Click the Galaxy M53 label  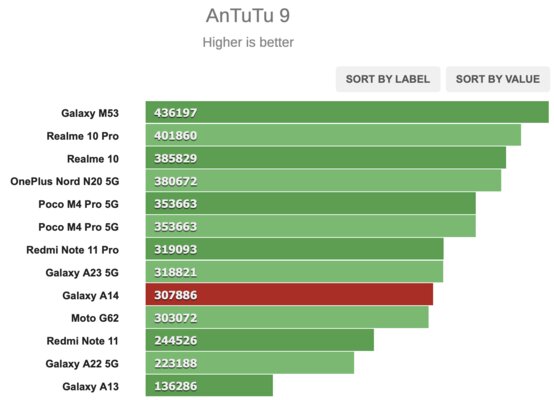(90, 113)
